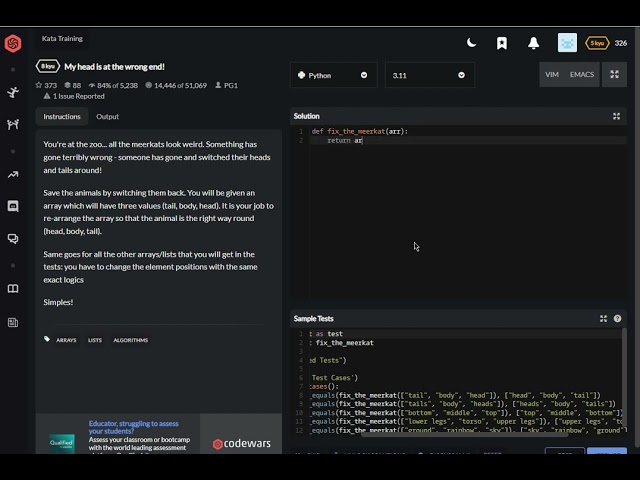Open the Kumite sidebar icon

pos(13,124)
